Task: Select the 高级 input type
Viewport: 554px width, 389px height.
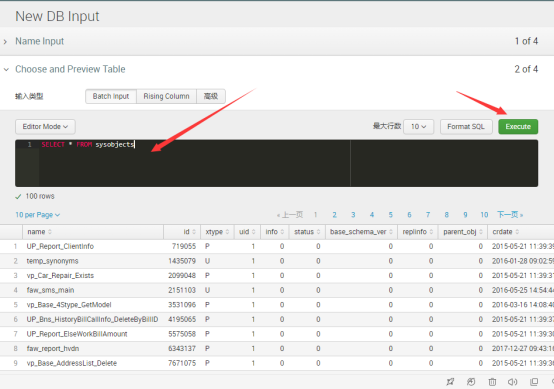Action: click(211, 96)
